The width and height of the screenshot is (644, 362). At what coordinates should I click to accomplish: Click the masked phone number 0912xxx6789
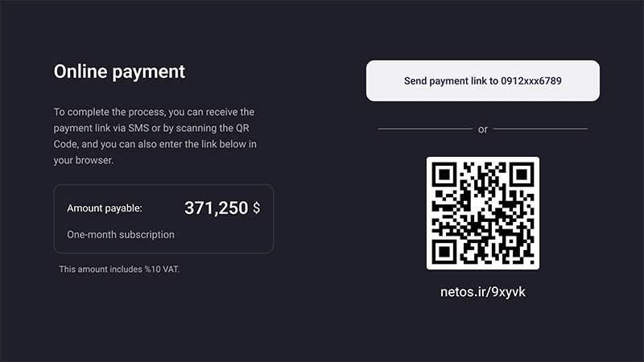(x=531, y=81)
